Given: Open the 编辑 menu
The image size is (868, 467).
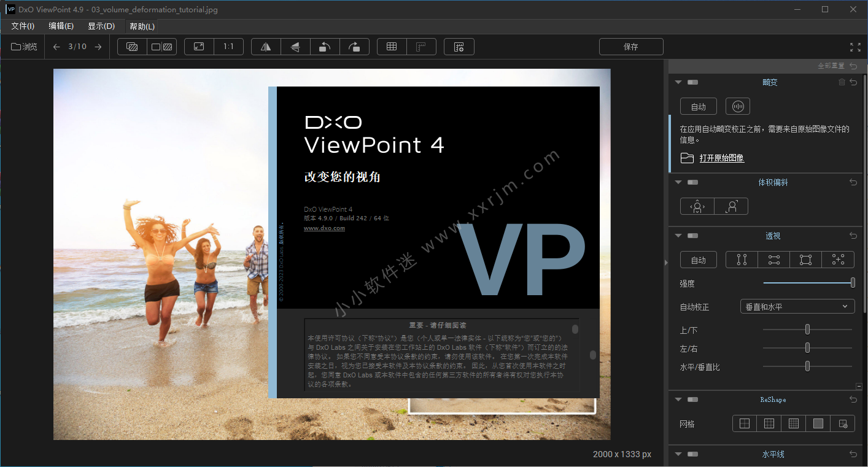Looking at the screenshot, I should 61,26.
